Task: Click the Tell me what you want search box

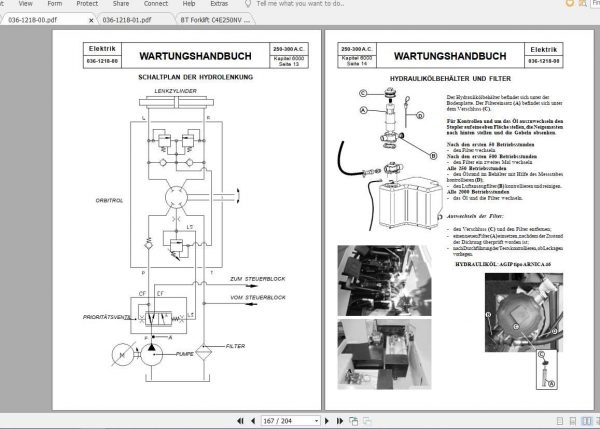Action: tap(300, 3)
